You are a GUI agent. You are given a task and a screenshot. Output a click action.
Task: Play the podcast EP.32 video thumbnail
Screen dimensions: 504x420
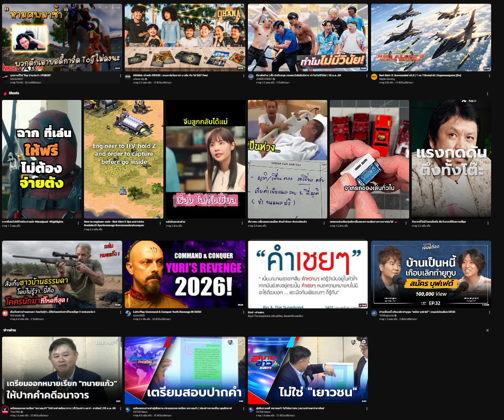431,274
